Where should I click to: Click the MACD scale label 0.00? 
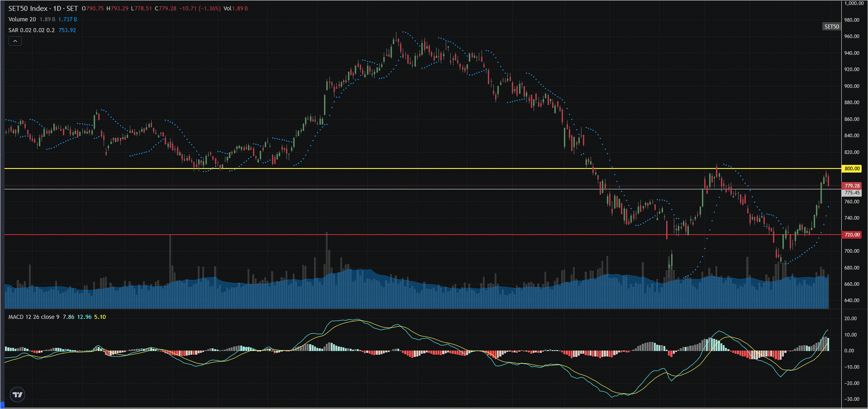[x=849, y=351]
